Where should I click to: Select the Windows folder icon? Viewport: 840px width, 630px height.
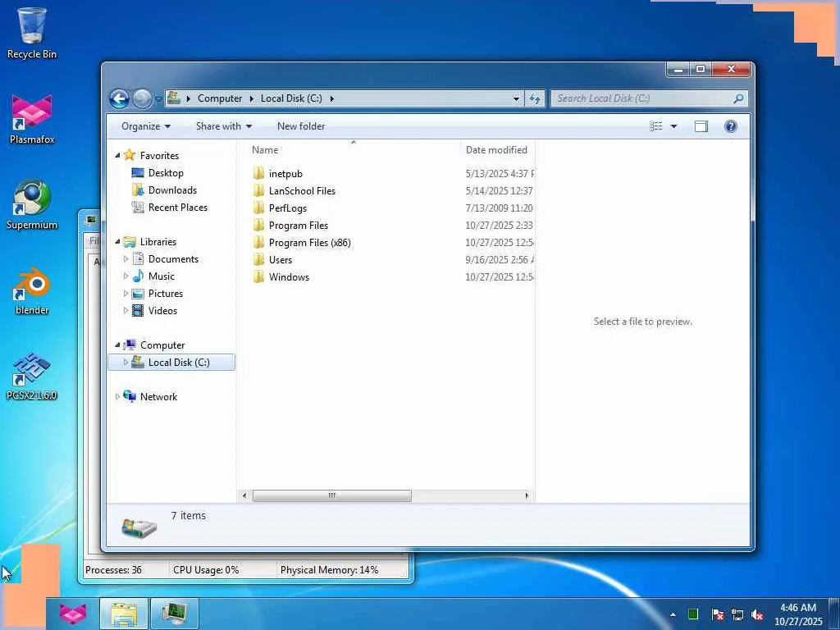point(258,276)
